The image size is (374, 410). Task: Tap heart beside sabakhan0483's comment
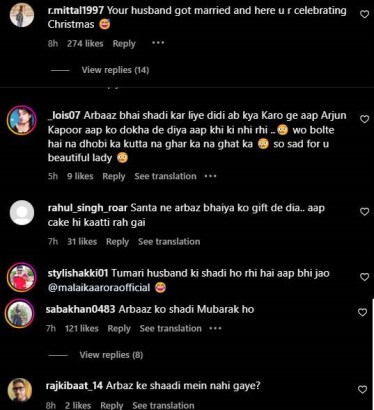pos(362,312)
